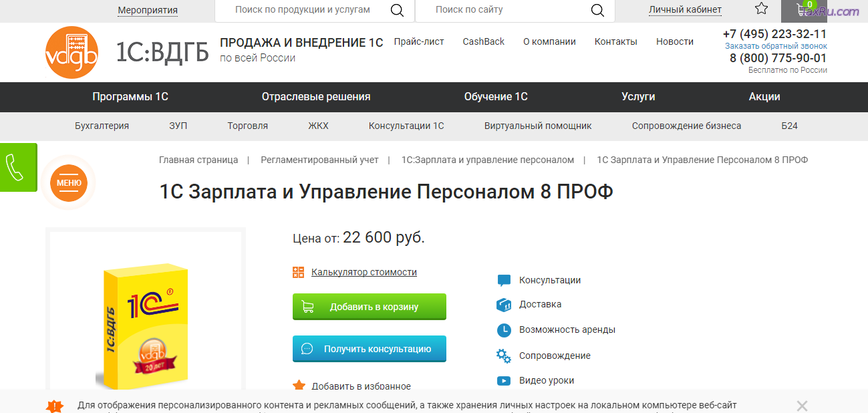Screen dimensions: 868x413
Task: Expand the Программы 1С menu
Action: coord(130,97)
